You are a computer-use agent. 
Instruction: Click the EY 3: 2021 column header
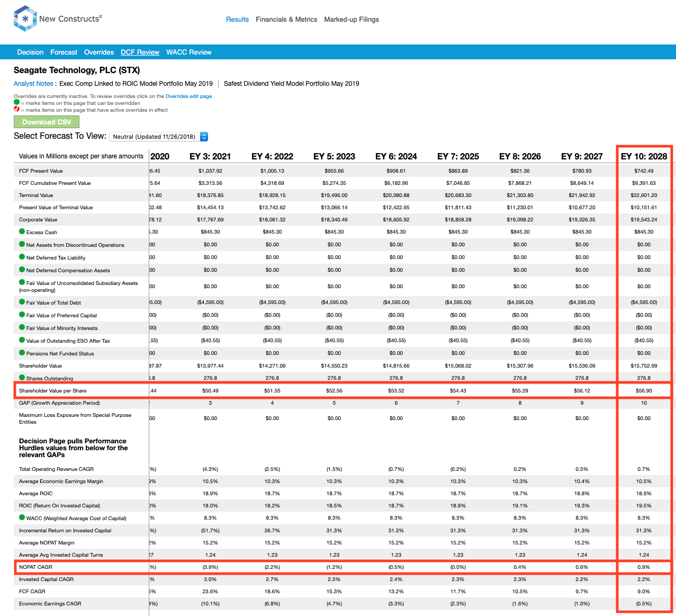pyautogui.click(x=210, y=156)
